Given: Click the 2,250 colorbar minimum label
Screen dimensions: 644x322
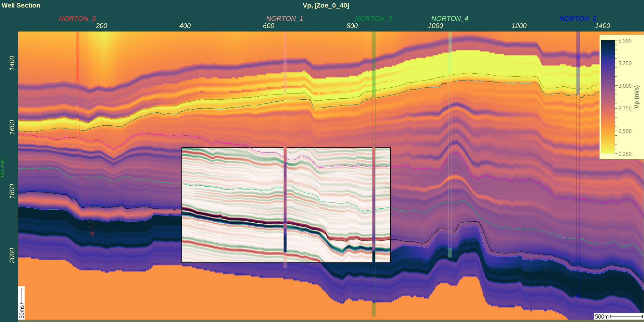Looking at the screenshot, I should (625, 154).
